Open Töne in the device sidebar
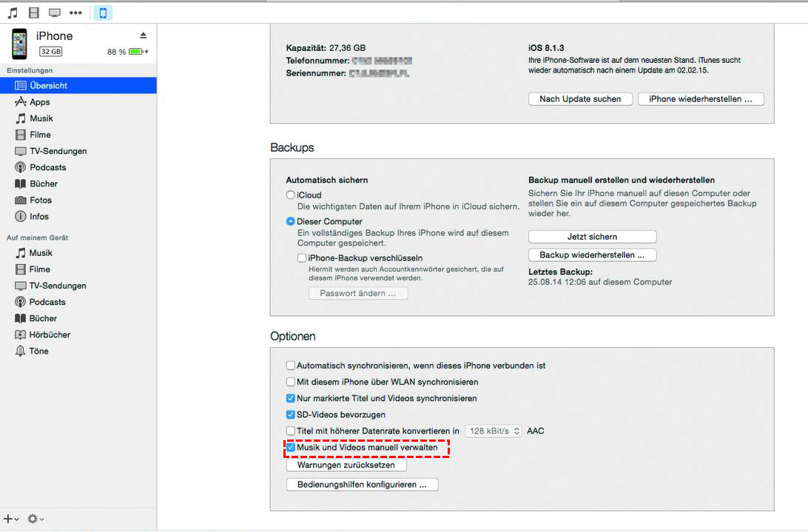 click(38, 351)
